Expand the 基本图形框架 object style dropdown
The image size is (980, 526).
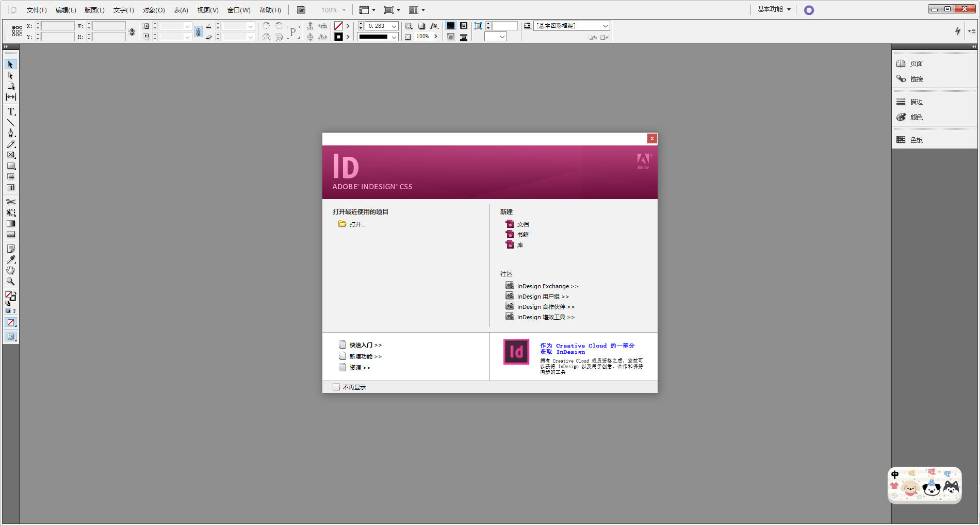[x=605, y=26]
